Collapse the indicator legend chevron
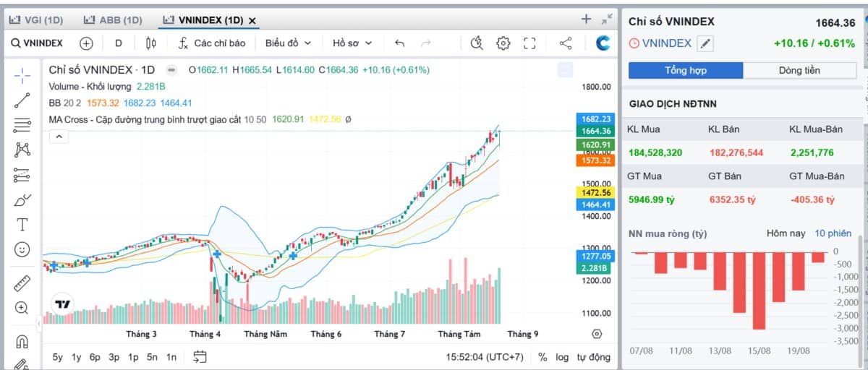Viewport: 868px width, 370px height. pos(59,136)
